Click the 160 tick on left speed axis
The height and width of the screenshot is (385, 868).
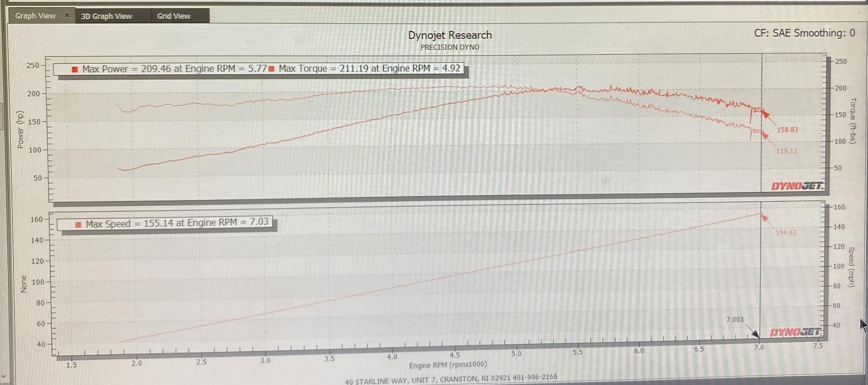pos(36,219)
